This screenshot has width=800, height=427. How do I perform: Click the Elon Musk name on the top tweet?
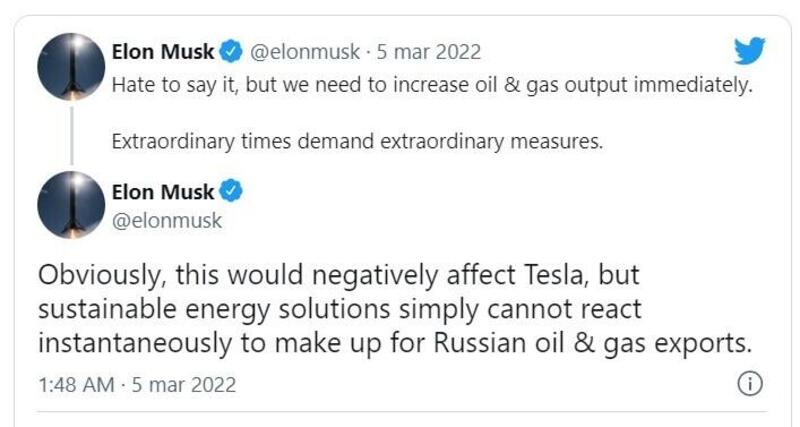pyautogui.click(x=162, y=51)
